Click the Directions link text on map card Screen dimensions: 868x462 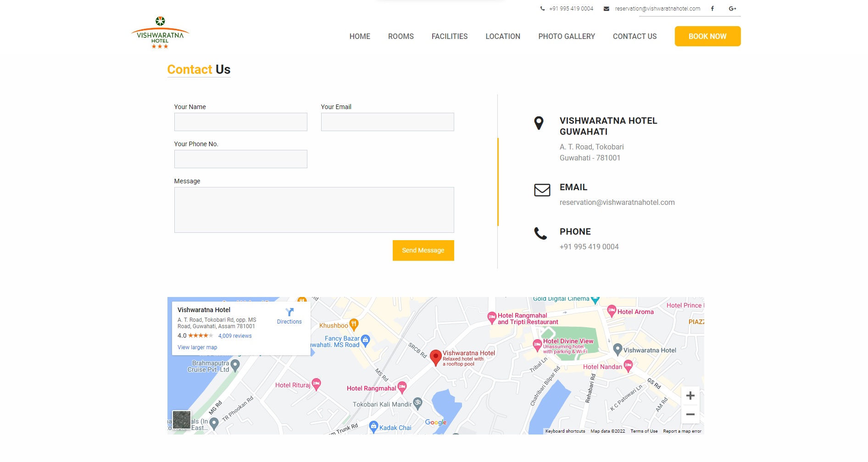pos(289,322)
